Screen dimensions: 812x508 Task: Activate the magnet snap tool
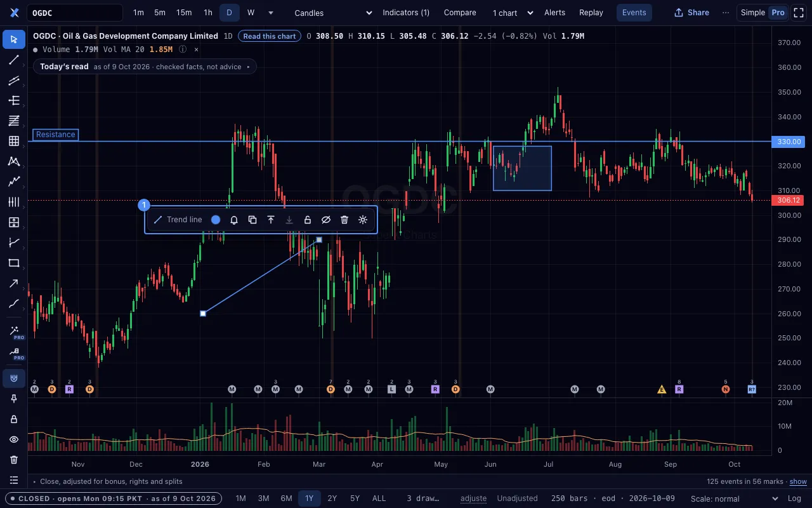pyautogui.click(x=14, y=378)
